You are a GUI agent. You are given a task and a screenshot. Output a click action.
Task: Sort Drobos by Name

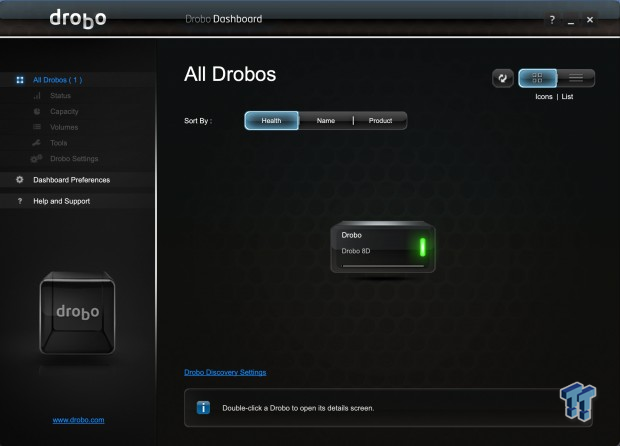(x=326, y=121)
